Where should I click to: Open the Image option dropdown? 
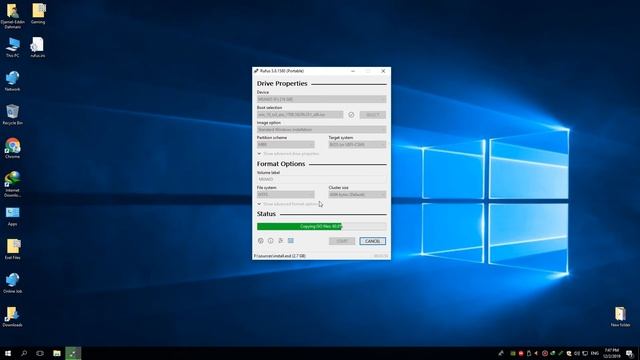click(322, 130)
